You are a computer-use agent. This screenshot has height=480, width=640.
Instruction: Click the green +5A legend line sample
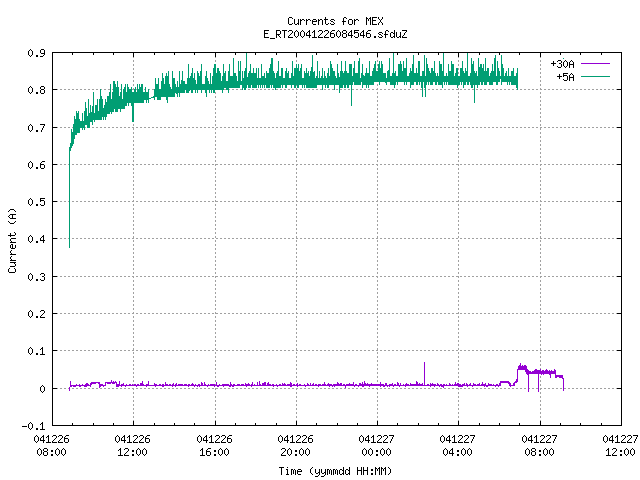click(x=596, y=76)
